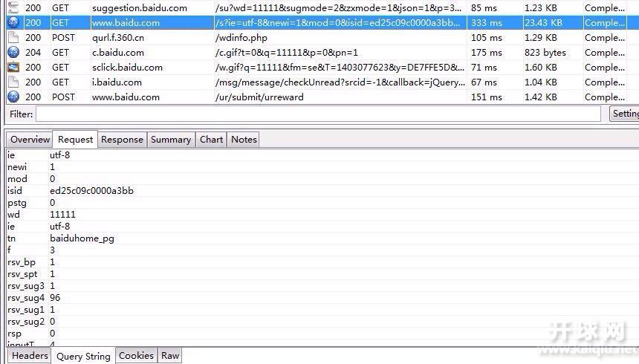Select the suggestion.baidu.com host cell

(140, 7)
